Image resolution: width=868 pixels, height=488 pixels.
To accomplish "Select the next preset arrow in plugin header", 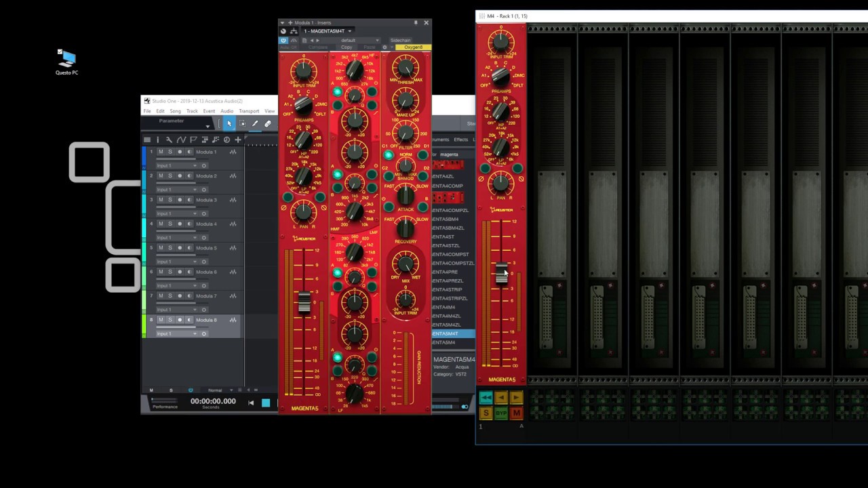I will coord(319,40).
